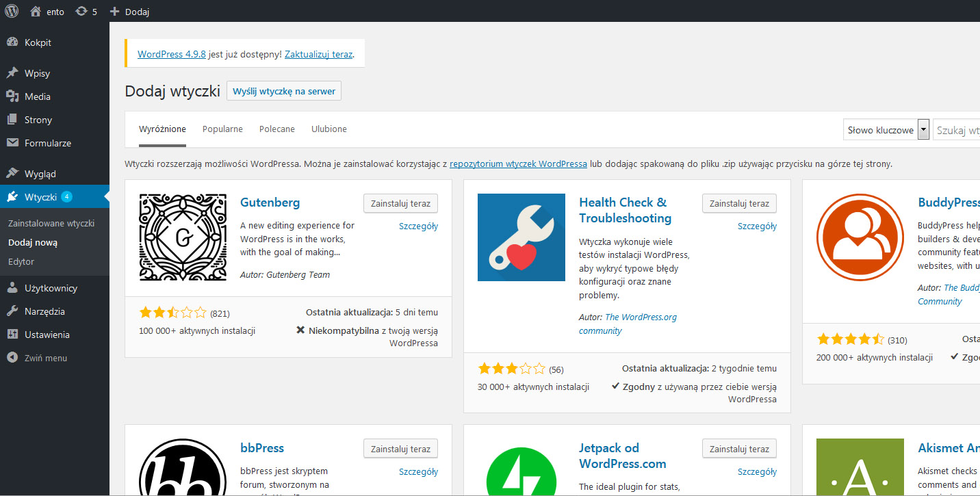Click The WordPress.org community author link
Image resolution: width=980 pixels, height=496 pixels.
[x=628, y=324]
